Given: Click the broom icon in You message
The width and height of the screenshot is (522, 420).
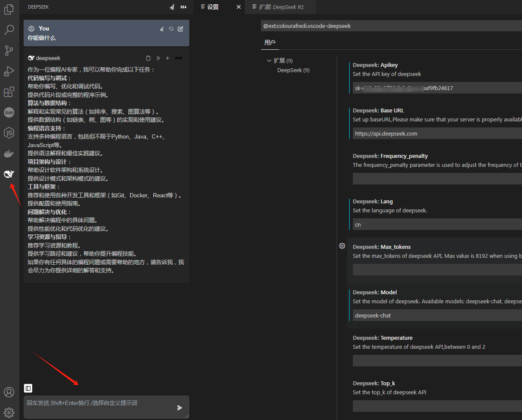Looking at the screenshot, I should (x=162, y=29).
